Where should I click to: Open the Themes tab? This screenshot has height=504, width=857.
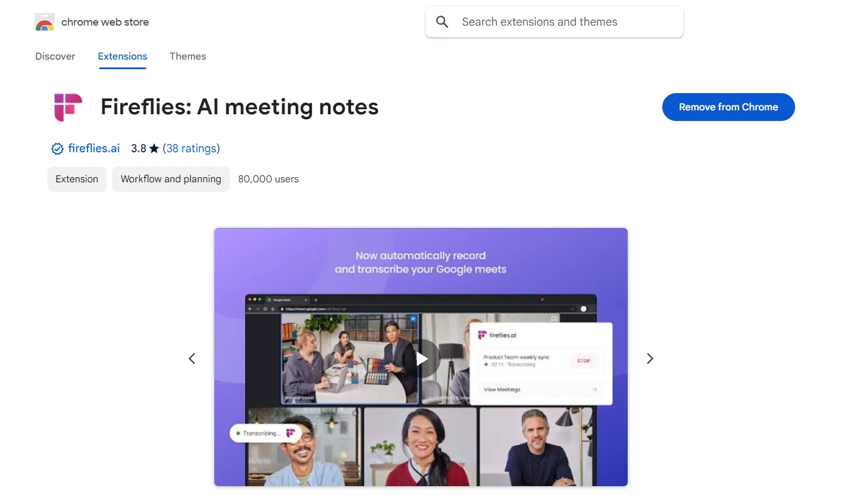pos(188,56)
